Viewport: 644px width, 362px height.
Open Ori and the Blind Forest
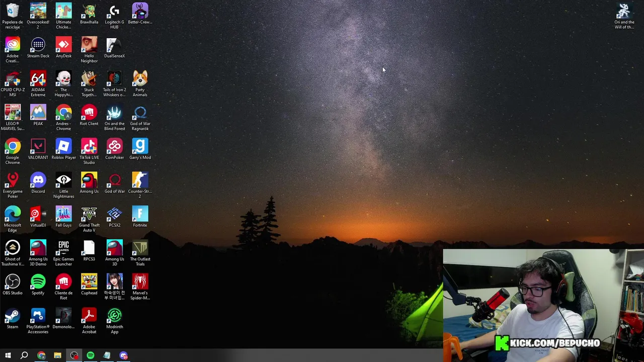tap(114, 117)
